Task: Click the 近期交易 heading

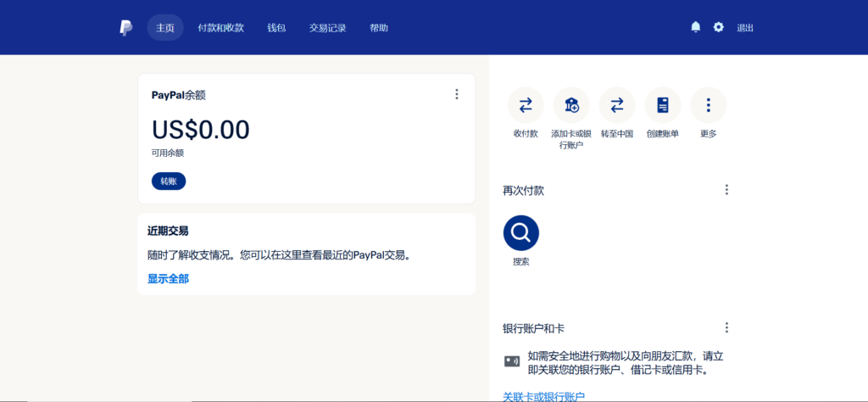Action: [169, 231]
